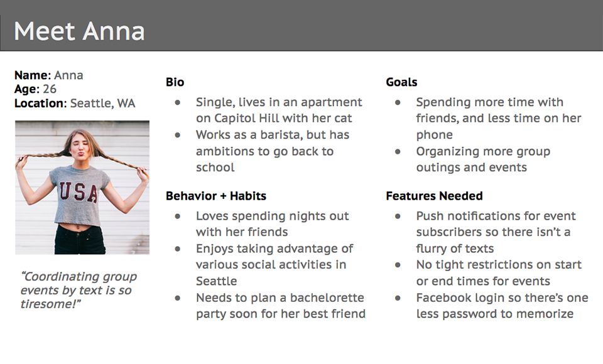This screenshot has height=364, width=603.
Task: Click the Features Needed heading
Action: coord(434,196)
